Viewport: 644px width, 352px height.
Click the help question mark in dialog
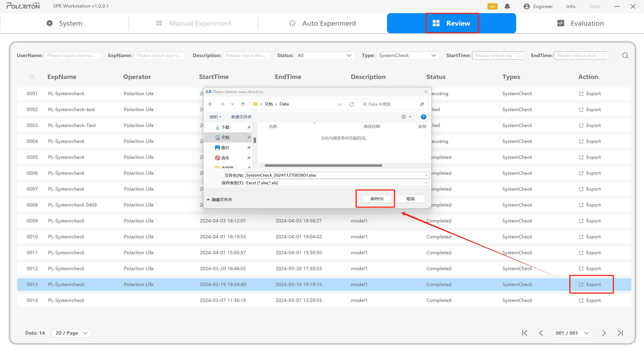(423, 117)
